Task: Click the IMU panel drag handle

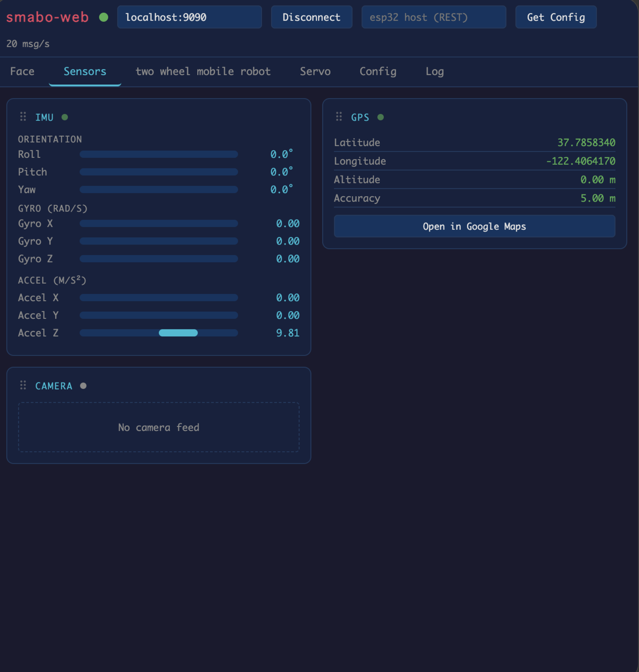Action: (x=23, y=117)
